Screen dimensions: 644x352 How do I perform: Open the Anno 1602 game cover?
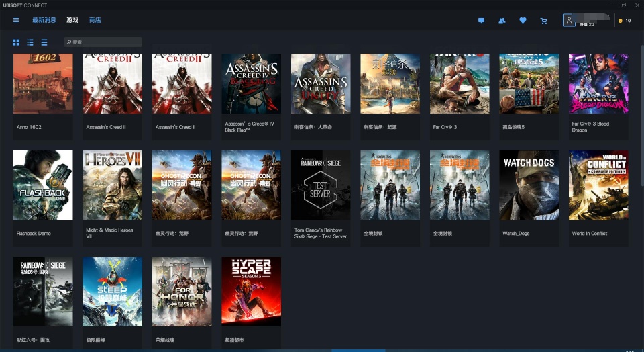[x=43, y=83]
